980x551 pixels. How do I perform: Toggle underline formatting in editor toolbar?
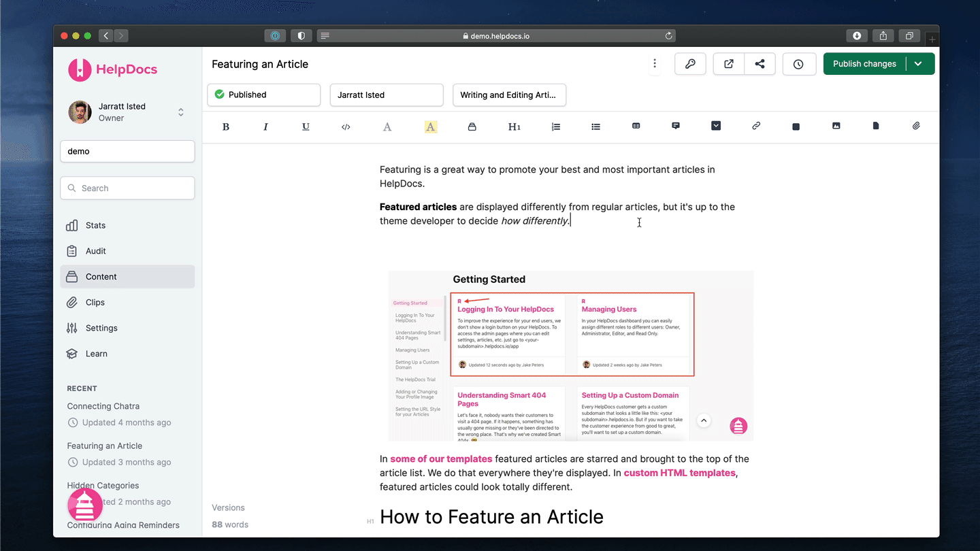tap(306, 127)
